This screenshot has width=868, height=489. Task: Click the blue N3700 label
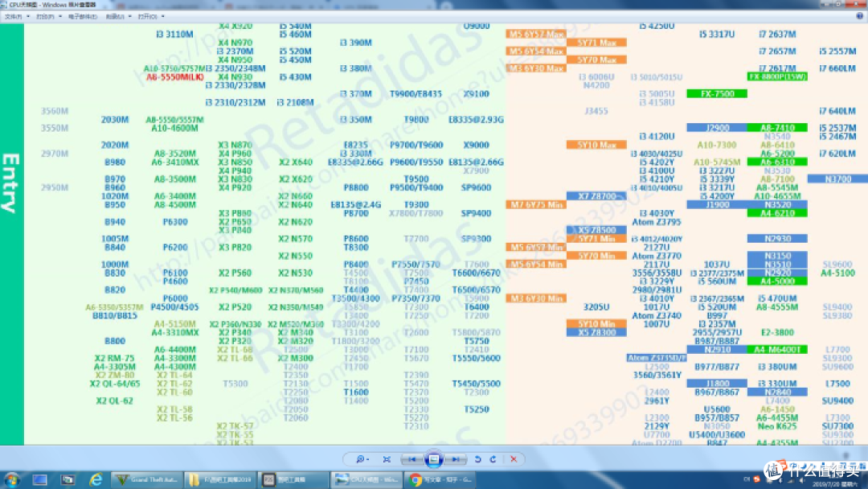(x=837, y=179)
